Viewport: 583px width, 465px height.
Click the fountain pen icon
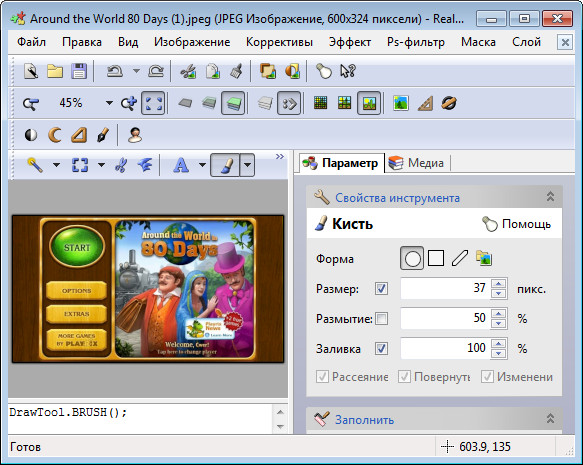(x=103, y=135)
